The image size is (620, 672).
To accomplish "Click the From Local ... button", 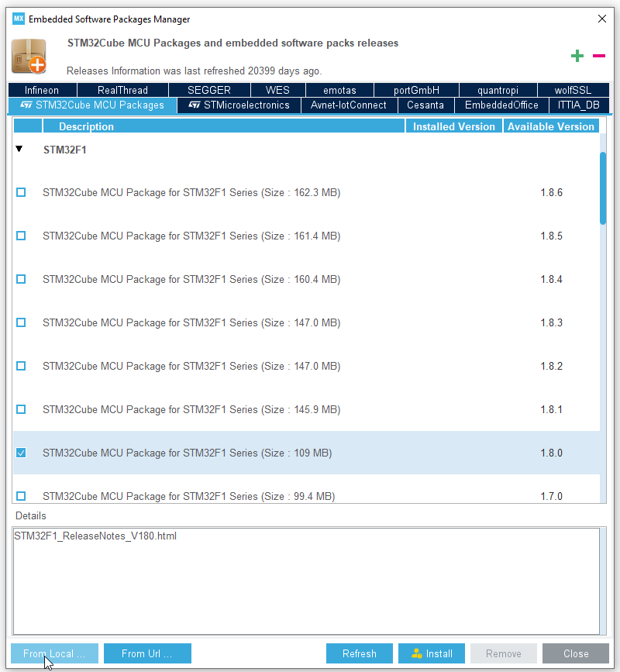I will (54, 653).
